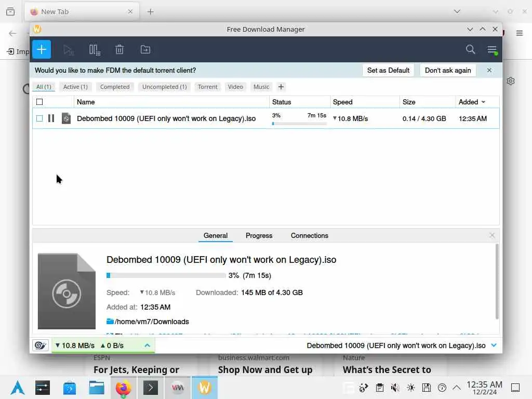Select the Video filter tab
Viewport: 532px width, 399px height.
[x=235, y=87]
